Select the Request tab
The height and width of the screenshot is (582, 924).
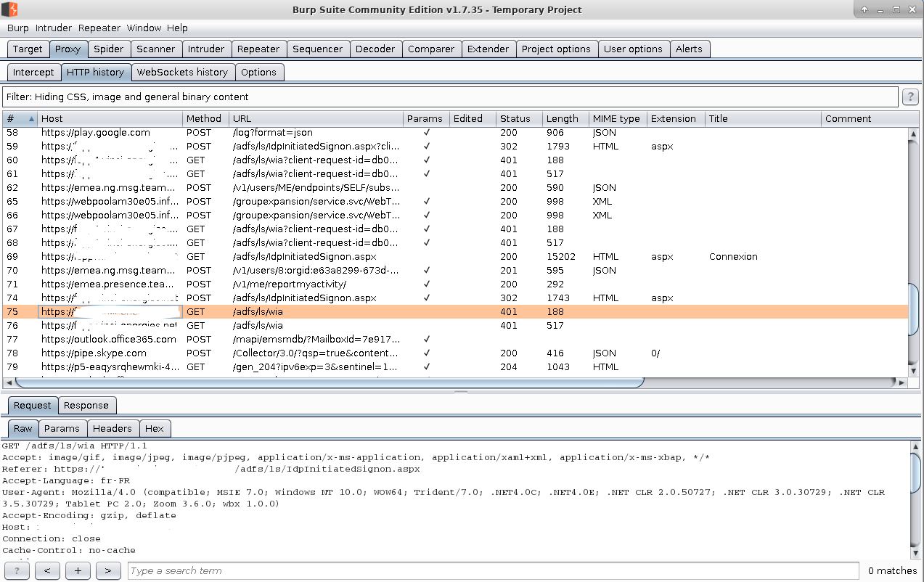point(33,405)
